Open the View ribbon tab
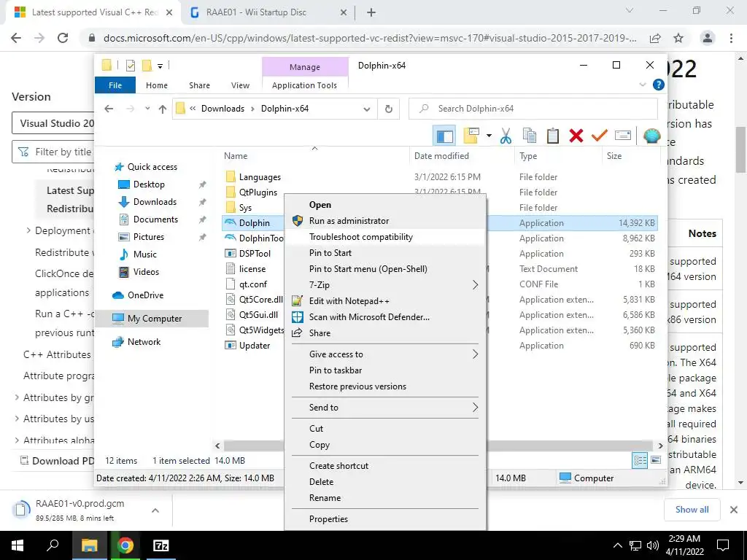Screen dimensions: 747x560 [240, 85]
